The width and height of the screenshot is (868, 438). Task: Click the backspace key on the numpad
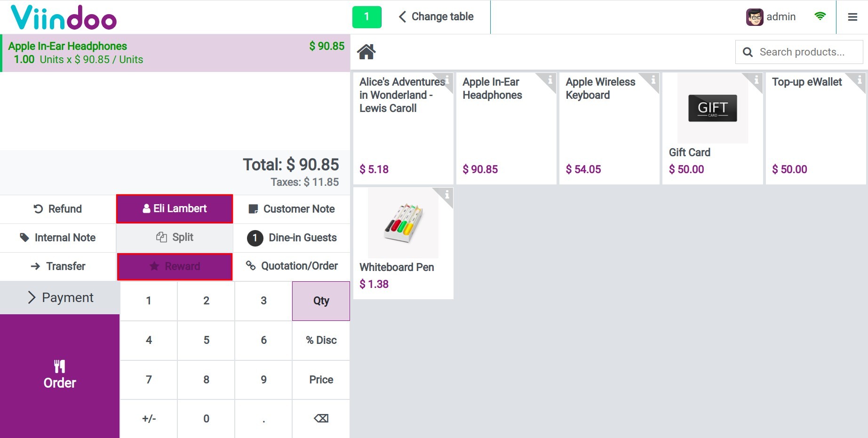click(x=321, y=419)
